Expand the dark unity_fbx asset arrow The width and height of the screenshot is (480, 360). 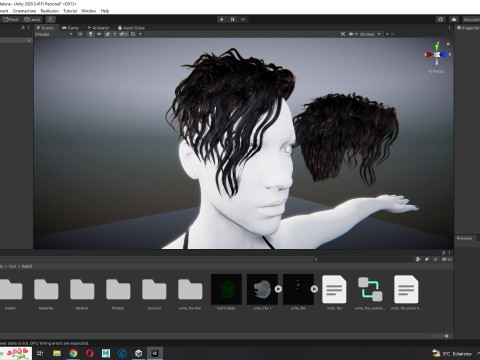(x=314, y=289)
